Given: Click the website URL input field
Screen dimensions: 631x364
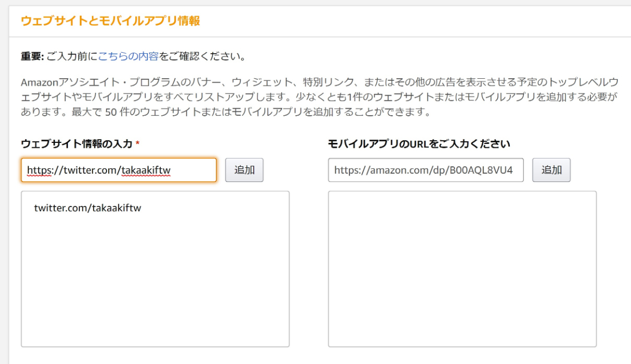Looking at the screenshot, I should click(118, 170).
